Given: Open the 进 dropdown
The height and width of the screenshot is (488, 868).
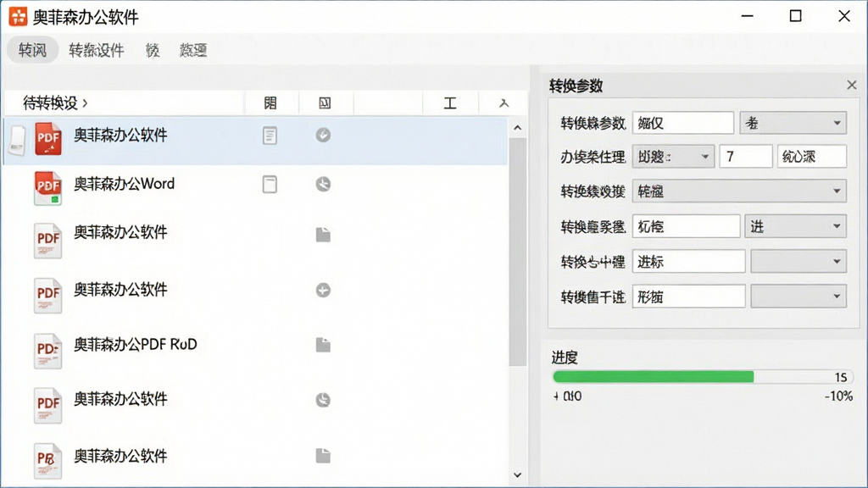Looking at the screenshot, I should (x=795, y=226).
